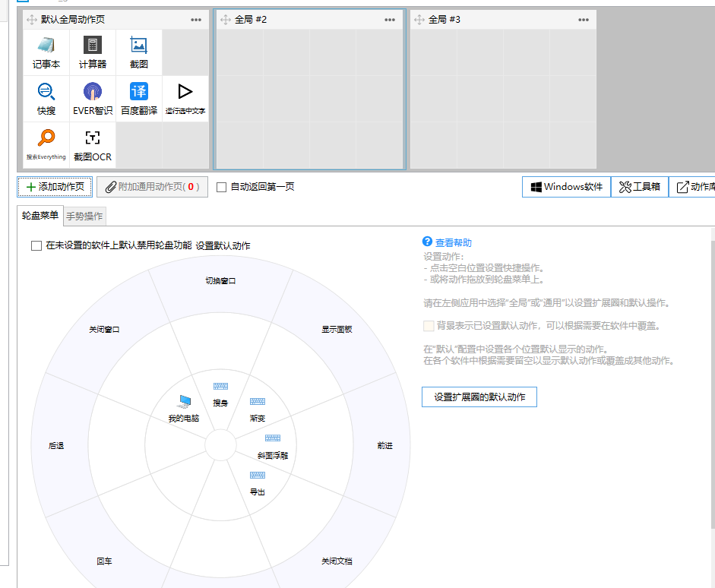Launch the 计算器 calculator action

93,52
